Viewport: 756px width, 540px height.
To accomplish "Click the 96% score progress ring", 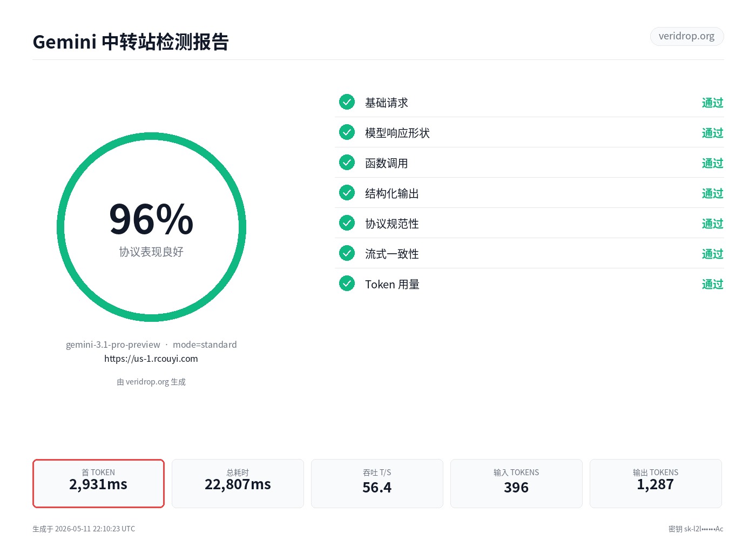I will pyautogui.click(x=151, y=227).
